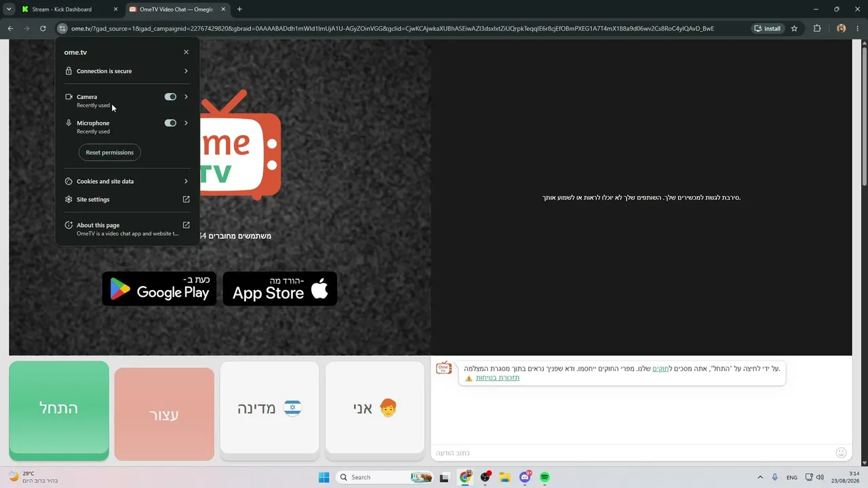Open OBS Studio from taskbar
The width and height of the screenshot is (868, 488).
pos(485,477)
